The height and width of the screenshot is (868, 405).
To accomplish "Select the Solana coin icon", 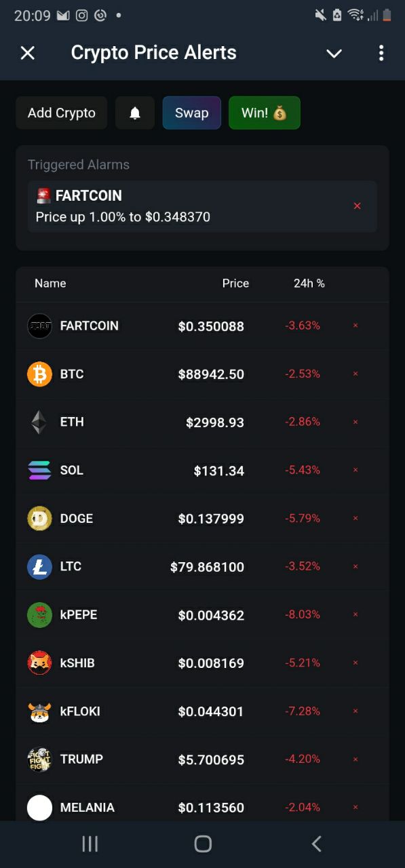I will pos(39,470).
